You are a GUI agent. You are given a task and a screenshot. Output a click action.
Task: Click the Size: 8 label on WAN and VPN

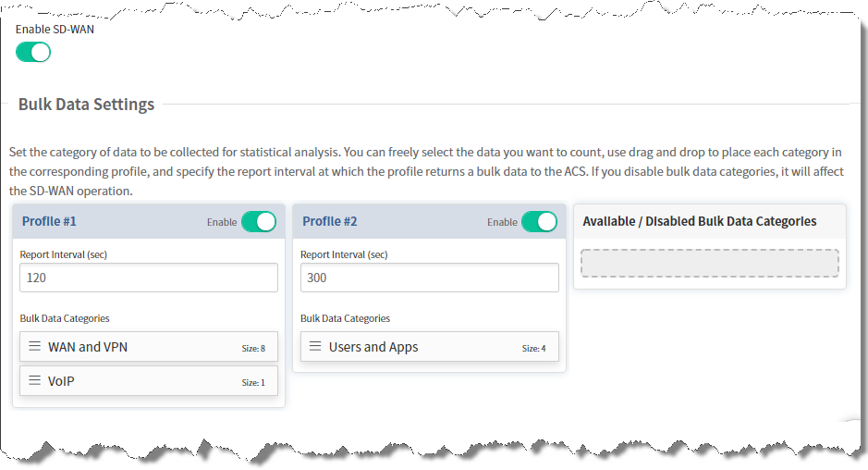(x=253, y=349)
